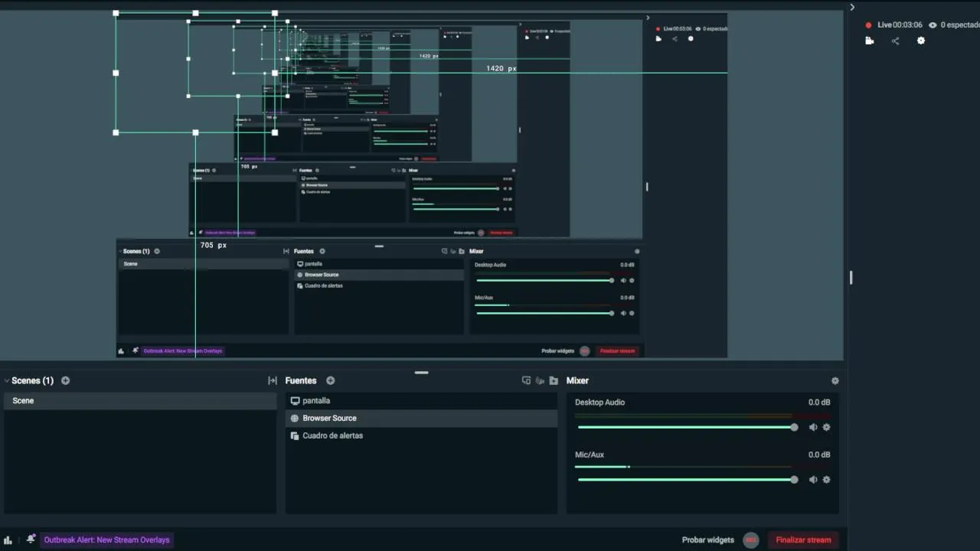Start recording with the REC button
The height and width of the screenshot is (551, 980).
(x=751, y=540)
